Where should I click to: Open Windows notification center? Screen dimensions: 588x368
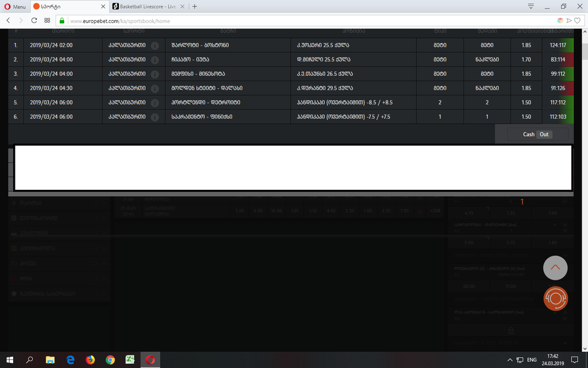coord(574,360)
